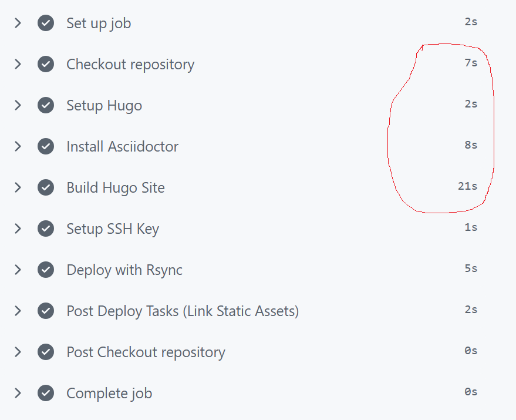516x420 pixels.
Task: Open the Install Asciidoctor step label
Action: [x=122, y=147]
